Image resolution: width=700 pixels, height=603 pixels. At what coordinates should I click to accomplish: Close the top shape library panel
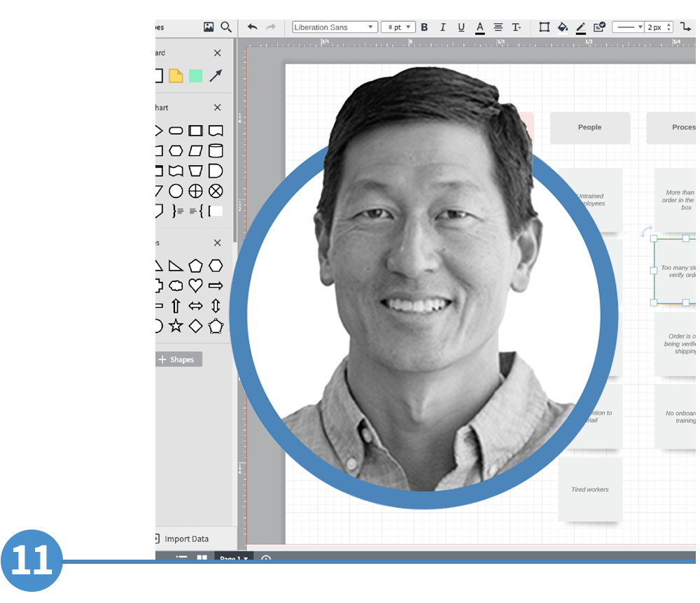218,53
